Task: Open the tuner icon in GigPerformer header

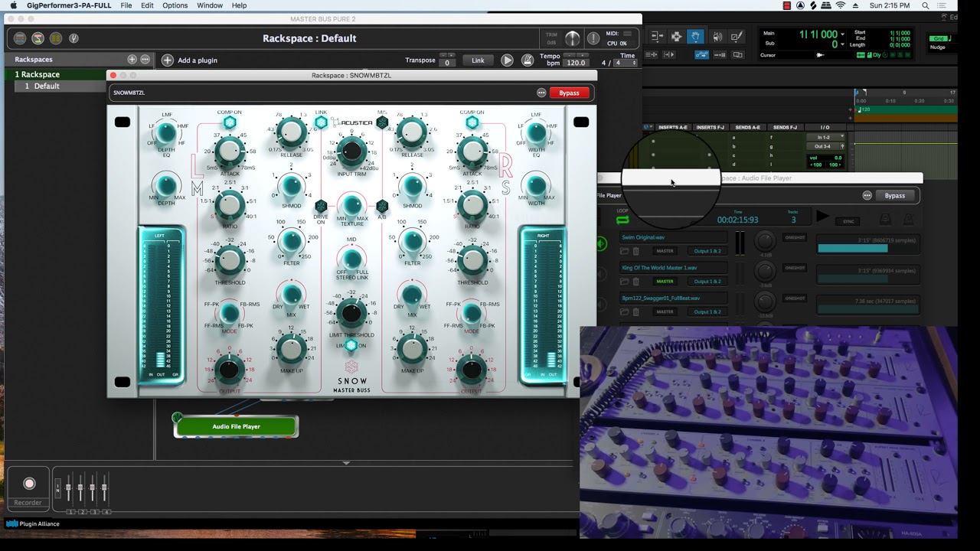Action: click(73, 38)
